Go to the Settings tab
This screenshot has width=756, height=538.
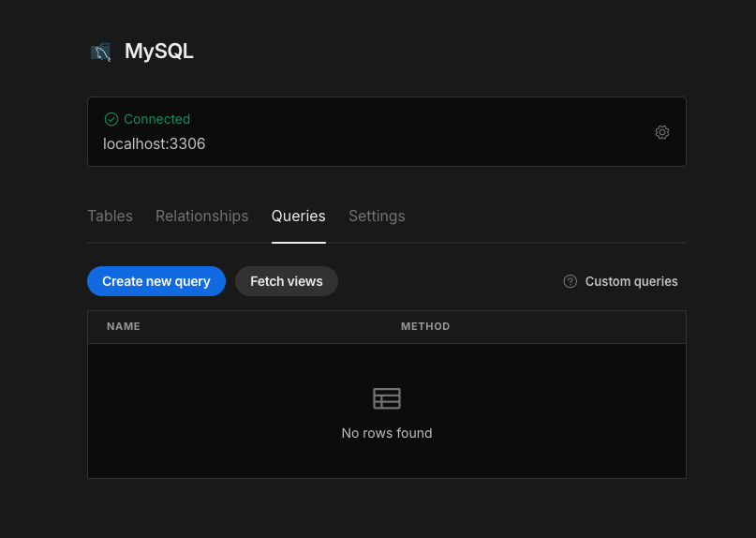pyautogui.click(x=377, y=216)
